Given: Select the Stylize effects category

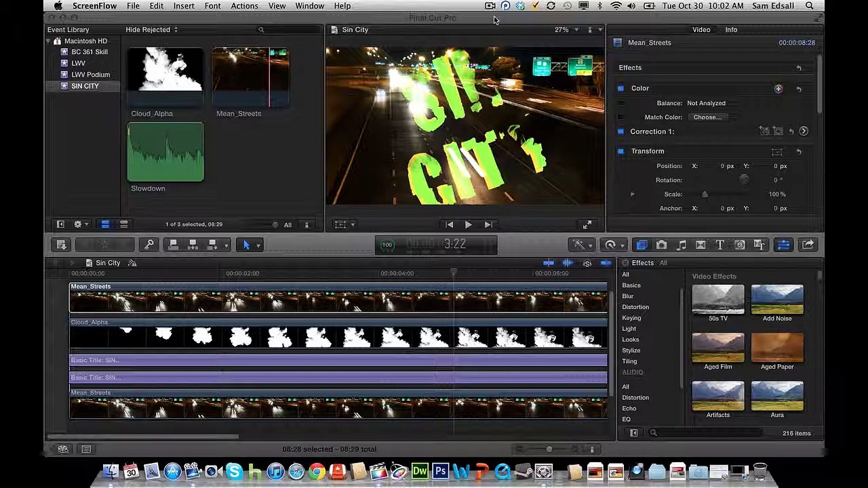Looking at the screenshot, I should pos(631,350).
